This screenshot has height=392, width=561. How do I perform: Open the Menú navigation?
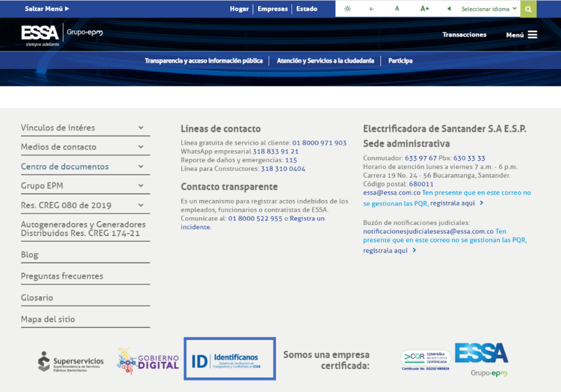point(520,34)
